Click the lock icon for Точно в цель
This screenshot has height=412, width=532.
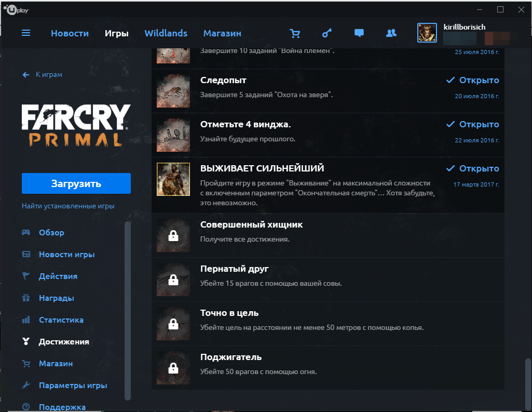[x=173, y=324]
